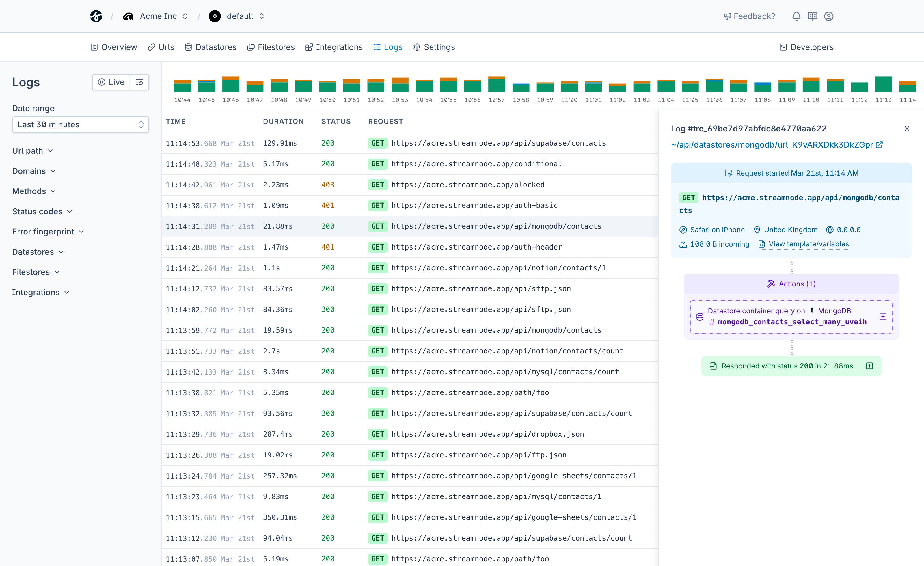Image resolution: width=924 pixels, height=566 pixels.
Task: Open the user account profile icon
Action: (x=829, y=16)
